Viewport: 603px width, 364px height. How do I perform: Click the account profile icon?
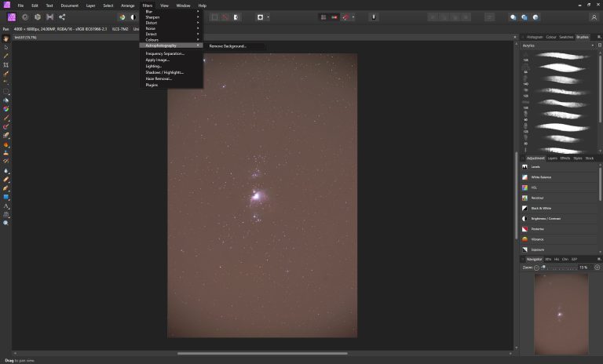click(594, 17)
